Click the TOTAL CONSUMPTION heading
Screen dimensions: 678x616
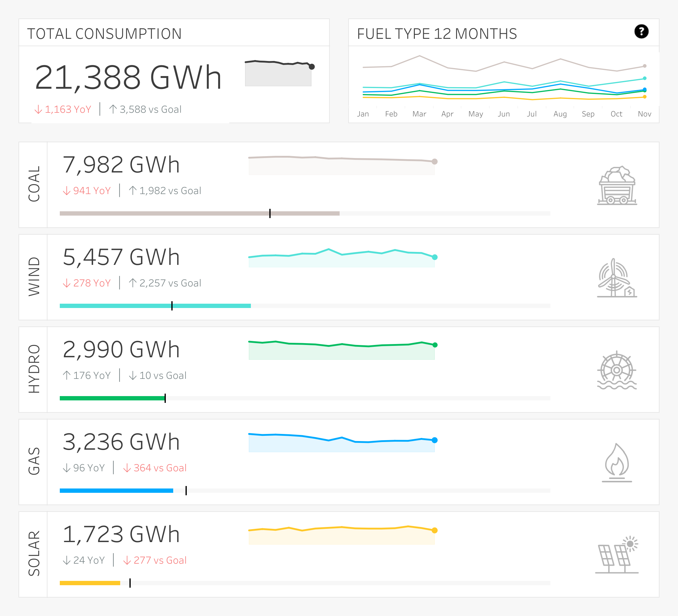[x=104, y=34]
